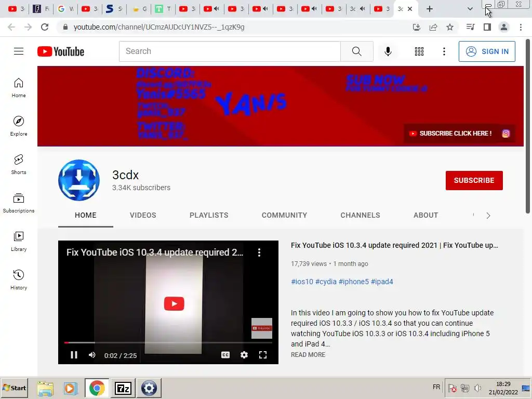The height and width of the screenshot is (399, 532).
Task: Open Chrome three-dot menu
Action: [x=521, y=27]
